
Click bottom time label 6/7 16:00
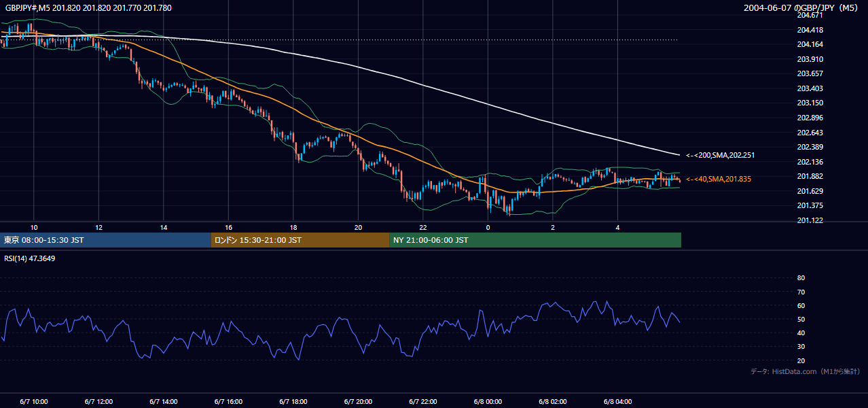pos(228,402)
